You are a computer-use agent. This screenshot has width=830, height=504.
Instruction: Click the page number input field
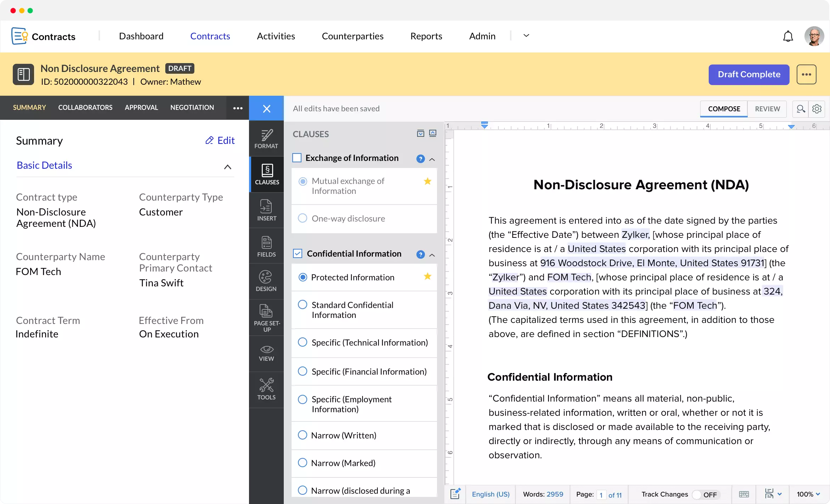[601, 494]
